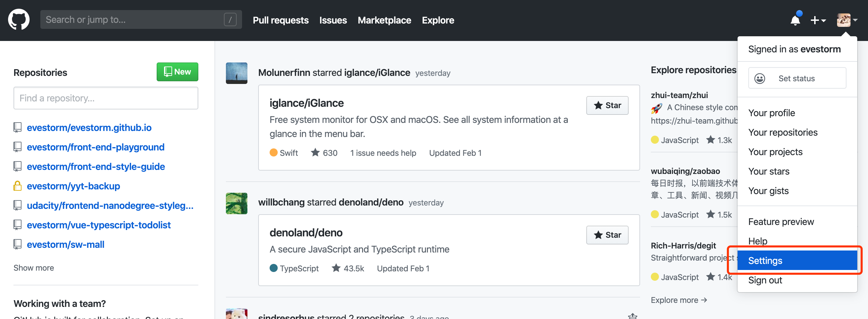868x319 pixels.
Task: Open the notifications bell
Action: coord(795,19)
